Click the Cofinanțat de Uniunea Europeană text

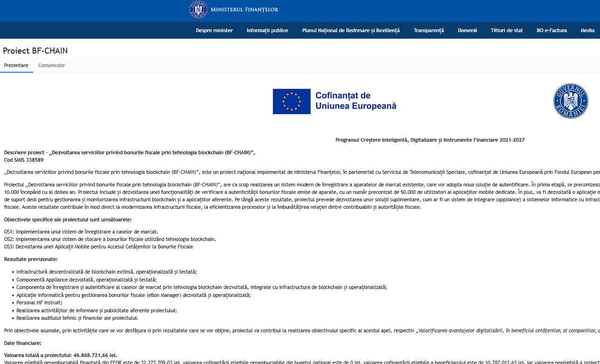[x=355, y=101]
